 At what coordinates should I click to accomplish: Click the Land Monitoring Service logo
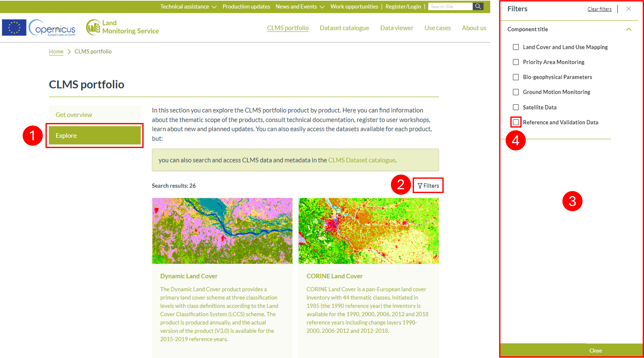point(123,27)
